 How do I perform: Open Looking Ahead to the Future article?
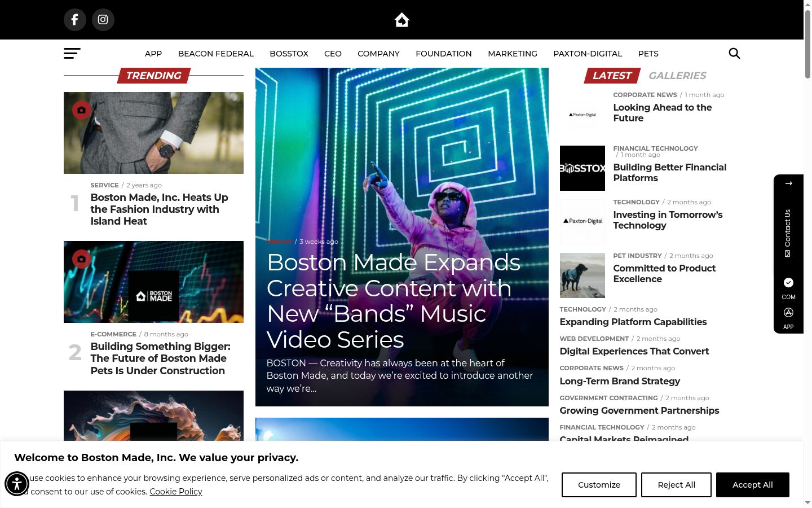point(663,113)
